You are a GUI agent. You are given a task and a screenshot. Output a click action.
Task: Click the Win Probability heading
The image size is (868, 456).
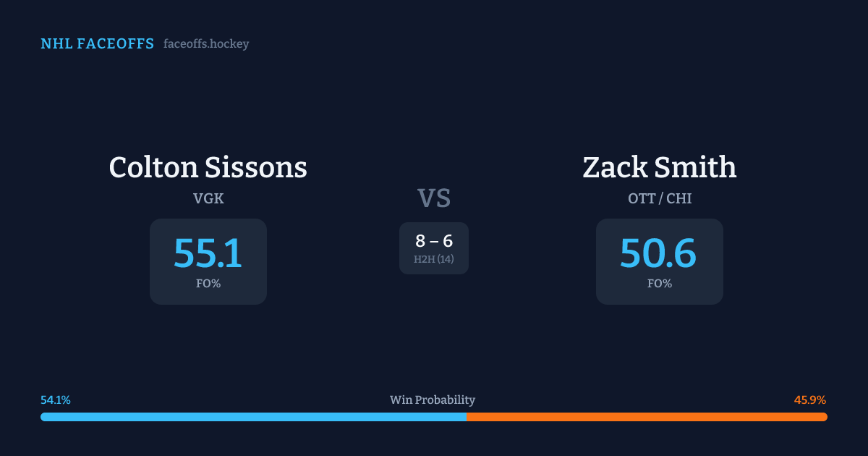pyautogui.click(x=433, y=400)
